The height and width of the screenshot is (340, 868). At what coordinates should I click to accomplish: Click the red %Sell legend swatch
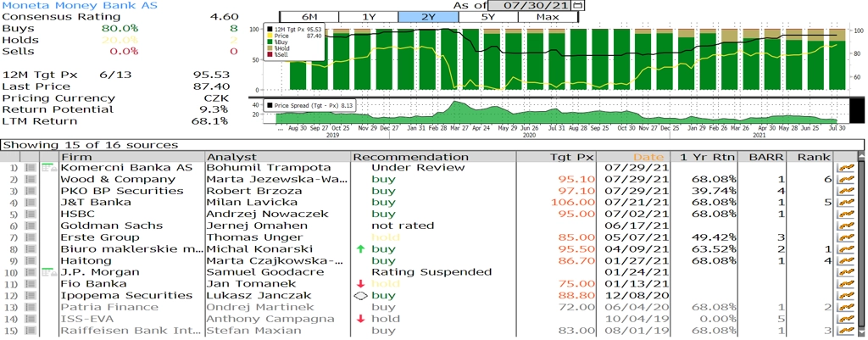(x=270, y=55)
